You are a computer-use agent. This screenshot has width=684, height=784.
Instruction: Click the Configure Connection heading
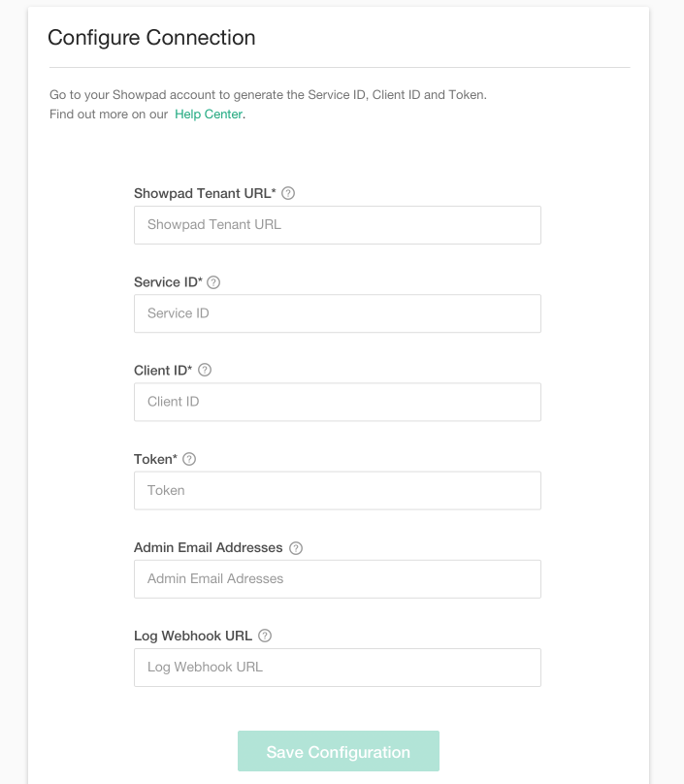(150, 37)
